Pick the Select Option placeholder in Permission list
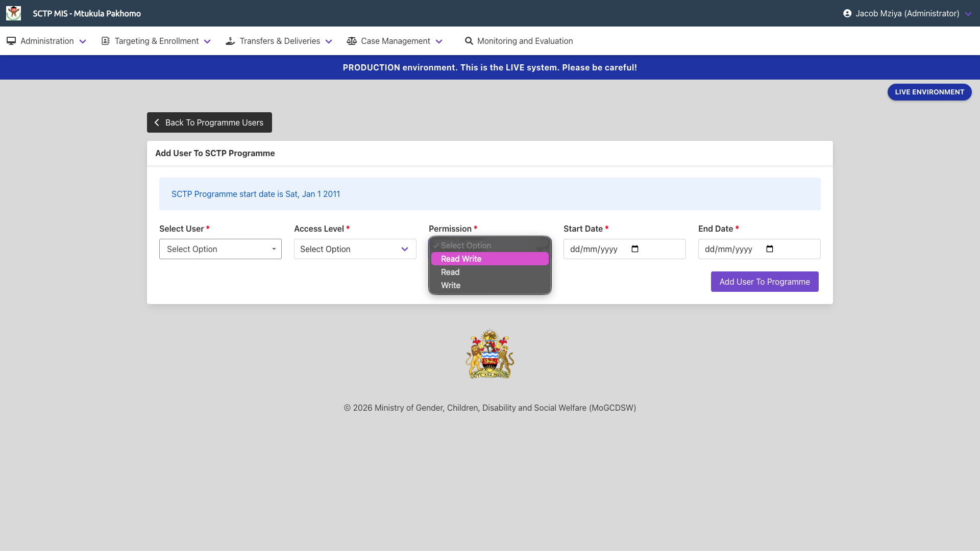980x551 pixels. tap(490, 245)
